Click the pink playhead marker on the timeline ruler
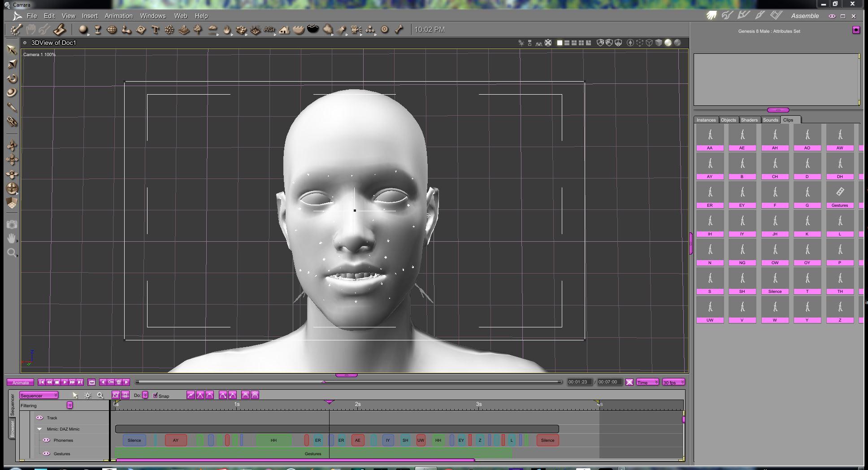The image size is (868, 470). tap(329, 402)
